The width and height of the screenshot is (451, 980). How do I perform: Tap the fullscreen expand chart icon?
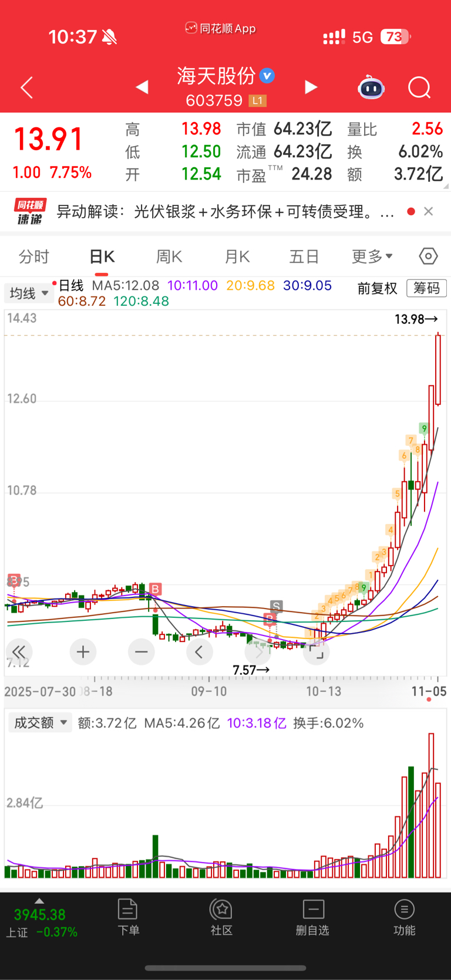[316, 652]
